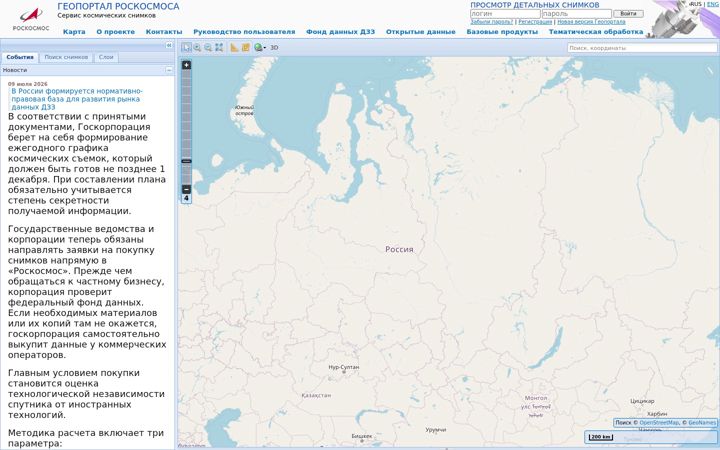This screenshot has width=720, height=450.
Task: Click the map search coordinates field
Action: pyautogui.click(x=642, y=48)
